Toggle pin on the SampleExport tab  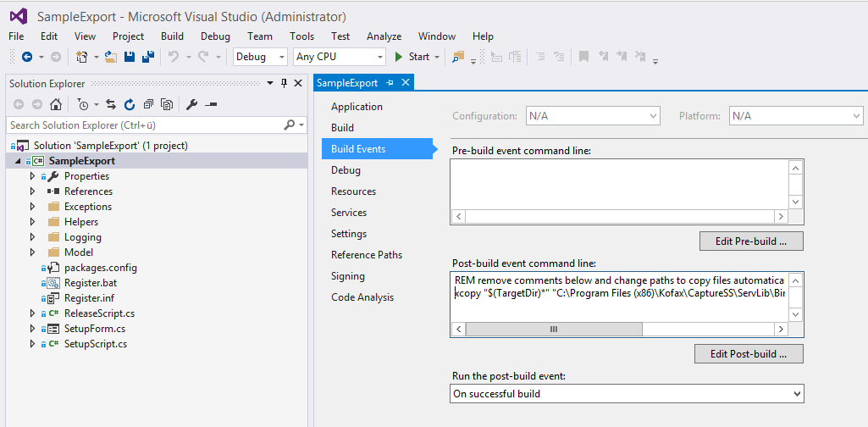coord(390,83)
